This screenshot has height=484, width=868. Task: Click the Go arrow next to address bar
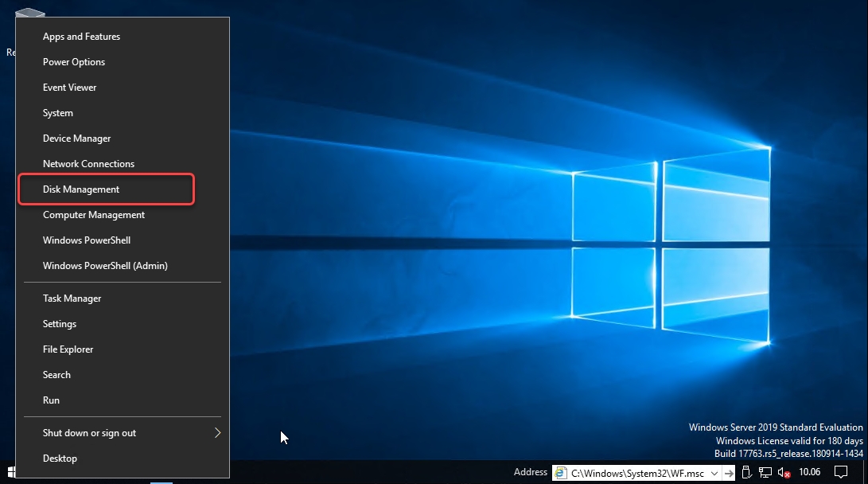729,473
